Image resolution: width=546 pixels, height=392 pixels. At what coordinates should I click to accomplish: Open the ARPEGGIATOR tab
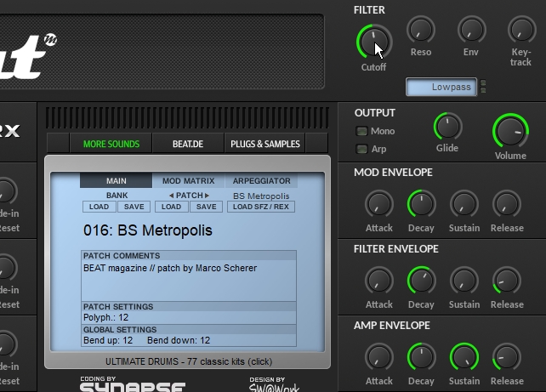pyautogui.click(x=261, y=181)
